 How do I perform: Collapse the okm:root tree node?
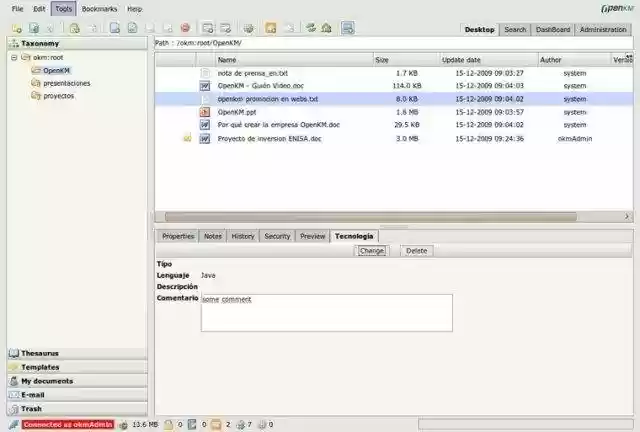13,58
